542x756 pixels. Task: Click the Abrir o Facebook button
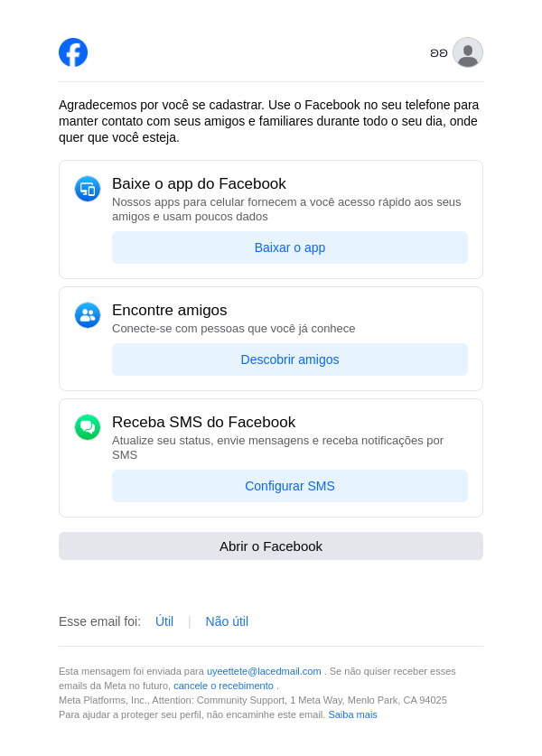(271, 546)
